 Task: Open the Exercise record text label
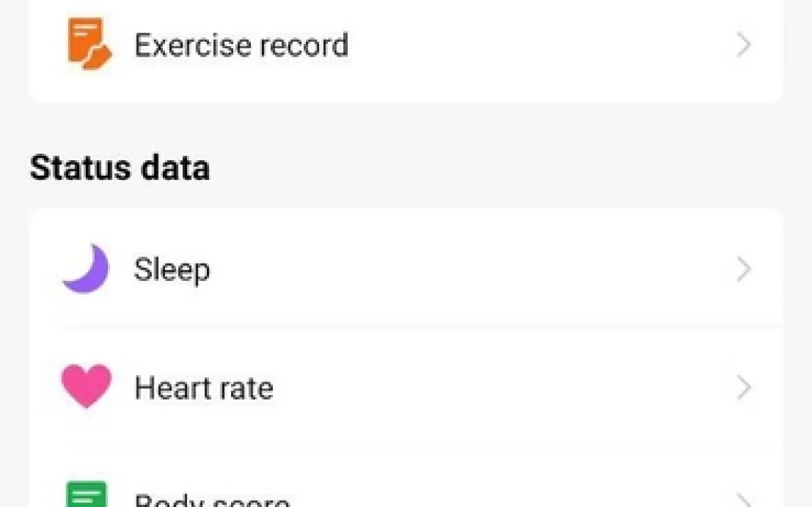pos(241,45)
